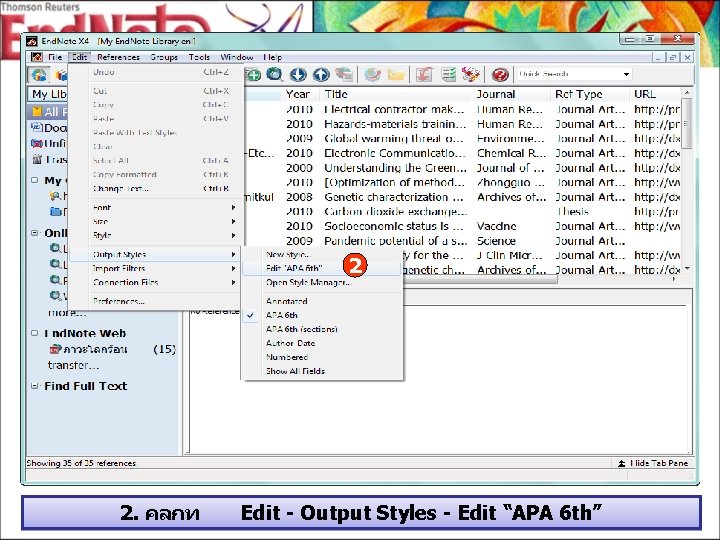Click the Import down-arrow toolbar icon
This screenshot has width=720, height=540.
point(298,74)
